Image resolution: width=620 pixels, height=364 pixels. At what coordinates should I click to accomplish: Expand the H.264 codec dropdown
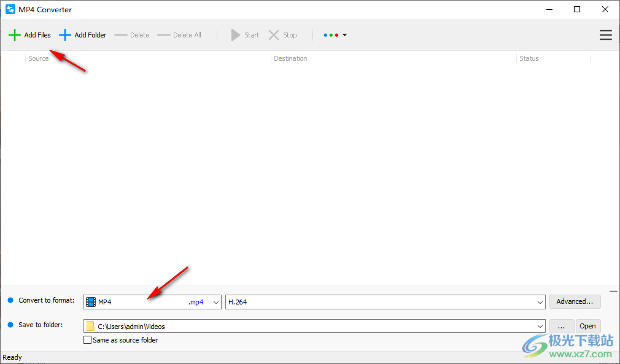tap(540, 303)
